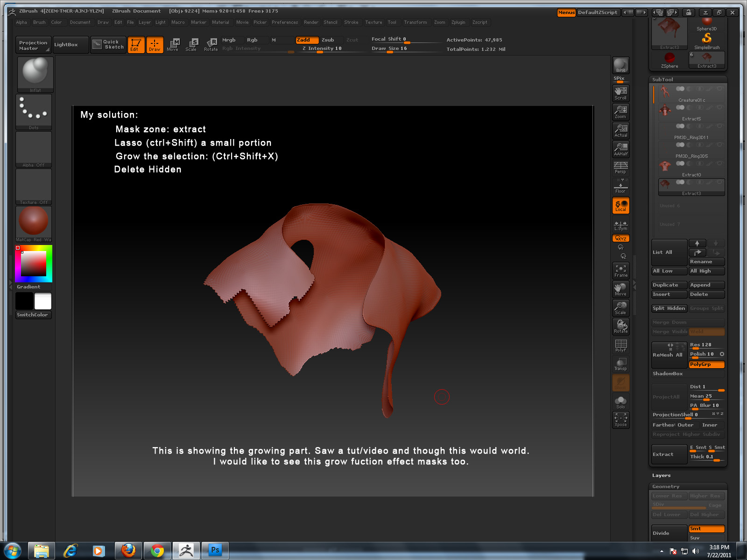Open Projection Master
747x560 pixels.
pos(33,45)
